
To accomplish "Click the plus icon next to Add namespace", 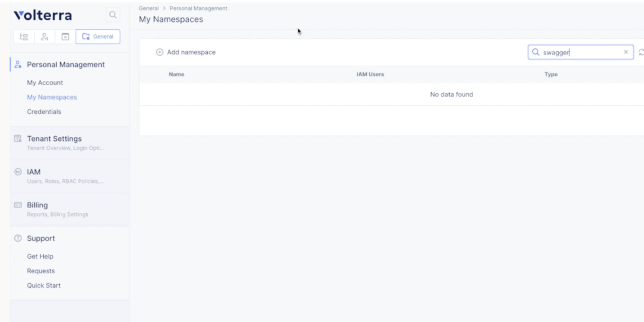I will (160, 52).
